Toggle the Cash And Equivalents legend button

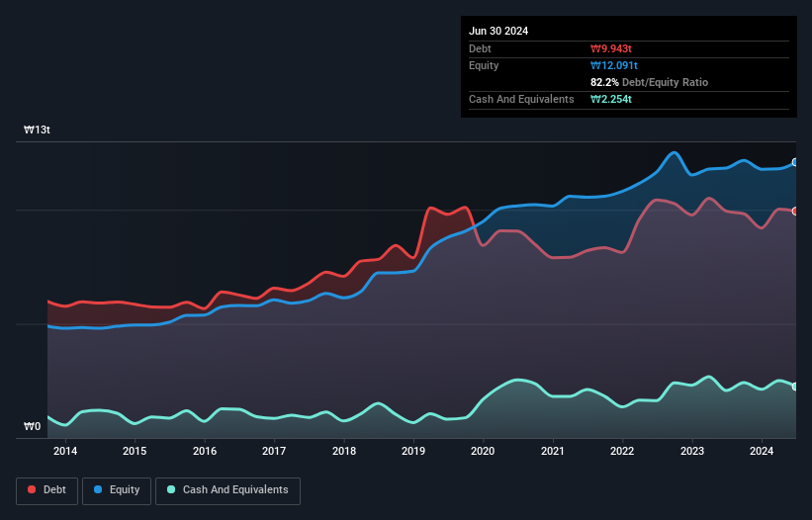[x=227, y=490]
